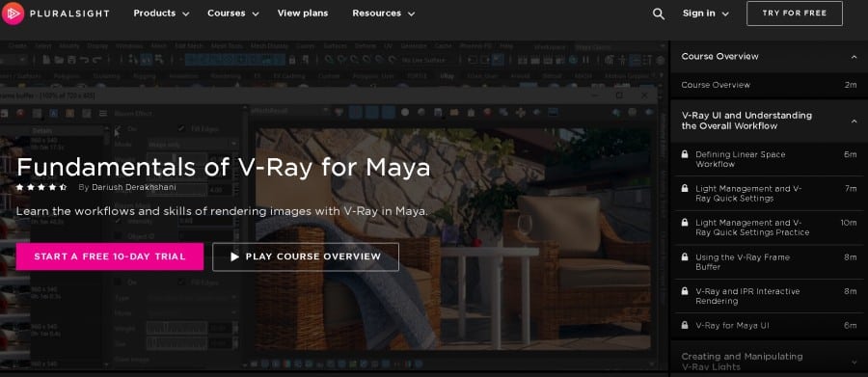Go to View plans
Screen dimensions: 868x377
tap(302, 13)
